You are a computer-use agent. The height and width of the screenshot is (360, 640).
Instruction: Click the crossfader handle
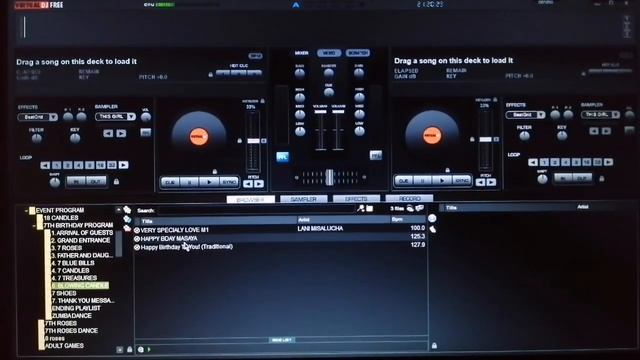point(329,177)
